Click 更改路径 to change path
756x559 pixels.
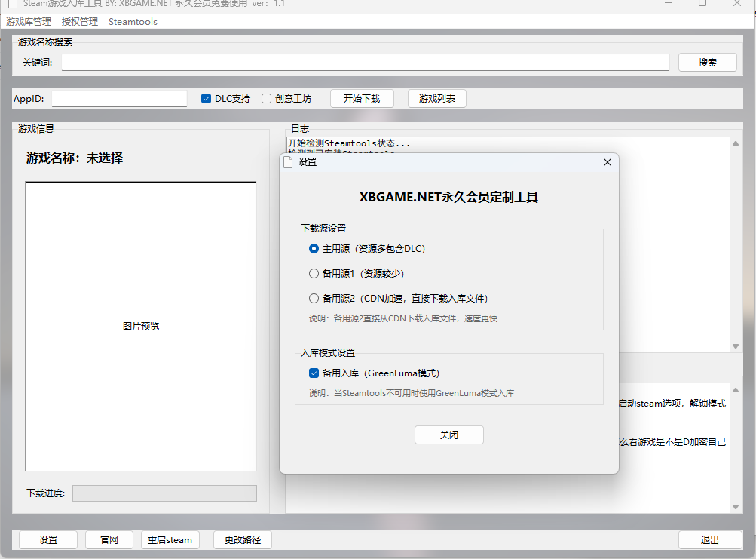[x=242, y=539]
